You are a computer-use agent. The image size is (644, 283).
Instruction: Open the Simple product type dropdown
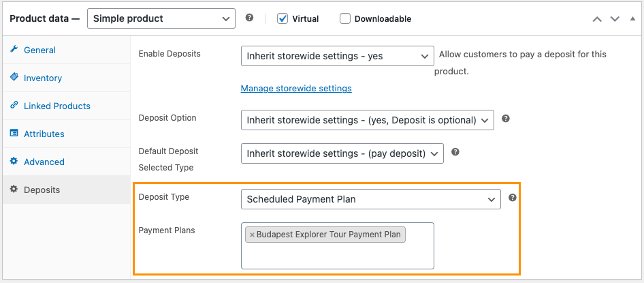(x=161, y=18)
